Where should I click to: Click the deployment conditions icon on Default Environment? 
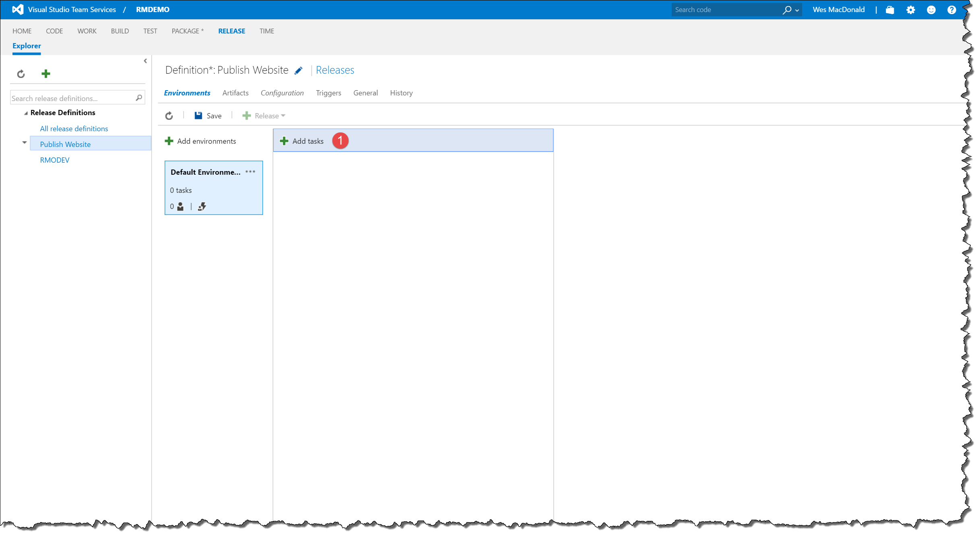pos(202,207)
